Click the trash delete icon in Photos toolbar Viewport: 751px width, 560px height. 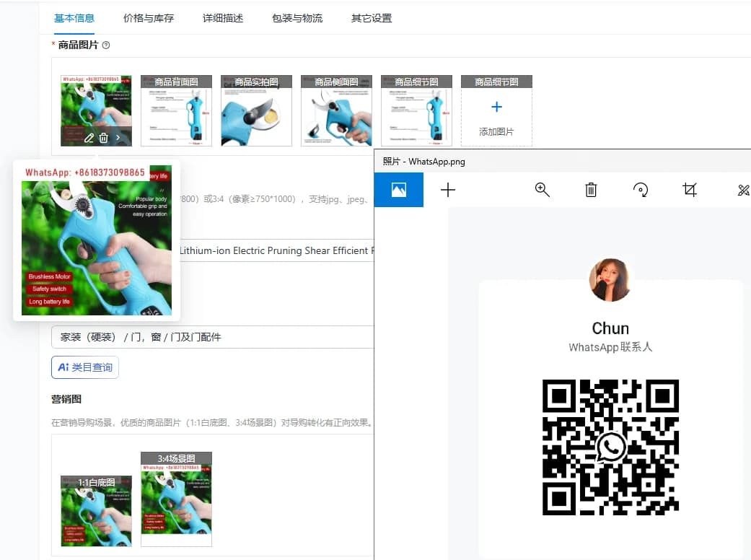tap(591, 190)
